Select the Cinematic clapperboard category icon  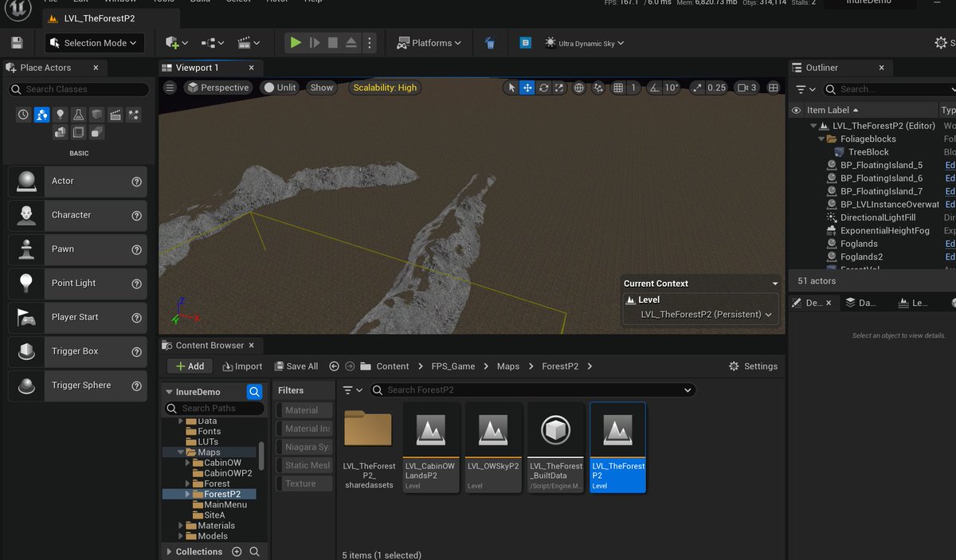(116, 115)
